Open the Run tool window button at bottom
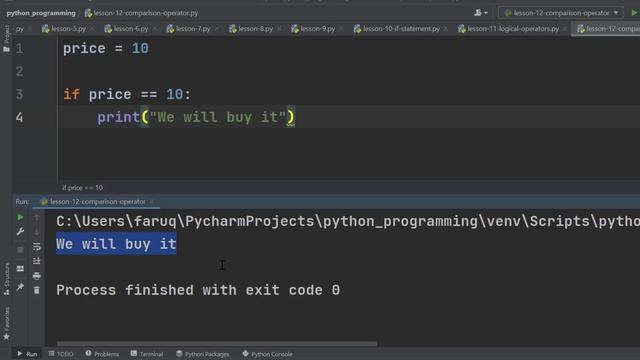 coord(27,354)
